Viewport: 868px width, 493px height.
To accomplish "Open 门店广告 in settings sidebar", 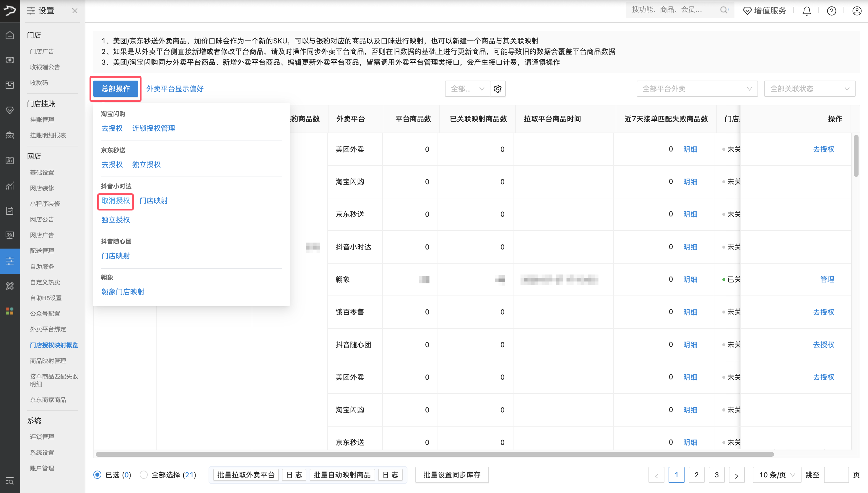I will [42, 51].
